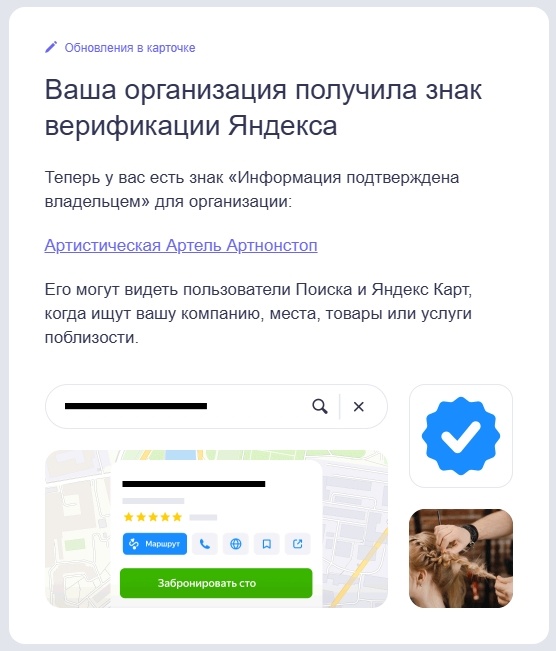The height and width of the screenshot is (651, 556).
Task: Click the headline Ваша организация получила знак
Action: [263, 89]
